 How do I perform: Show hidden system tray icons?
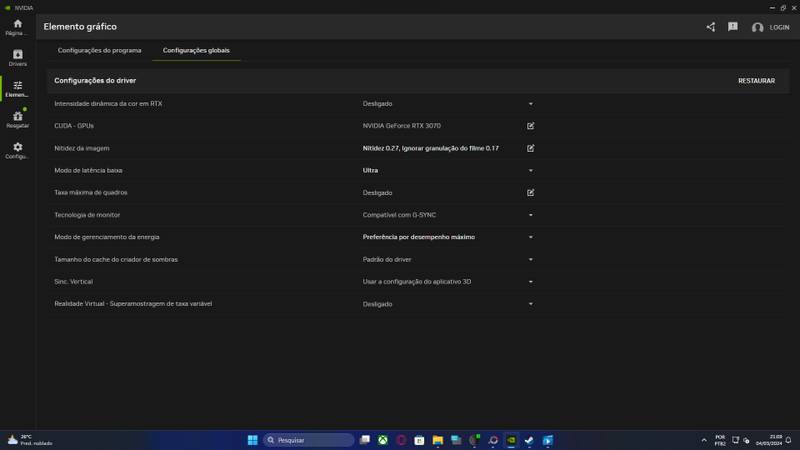pyautogui.click(x=704, y=440)
